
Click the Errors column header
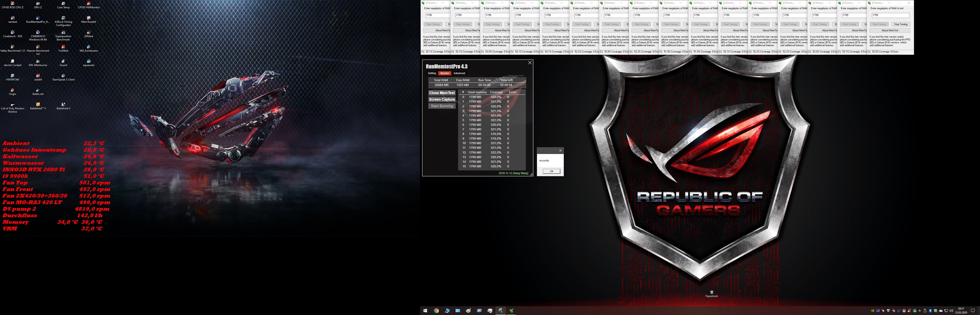coord(513,92)
